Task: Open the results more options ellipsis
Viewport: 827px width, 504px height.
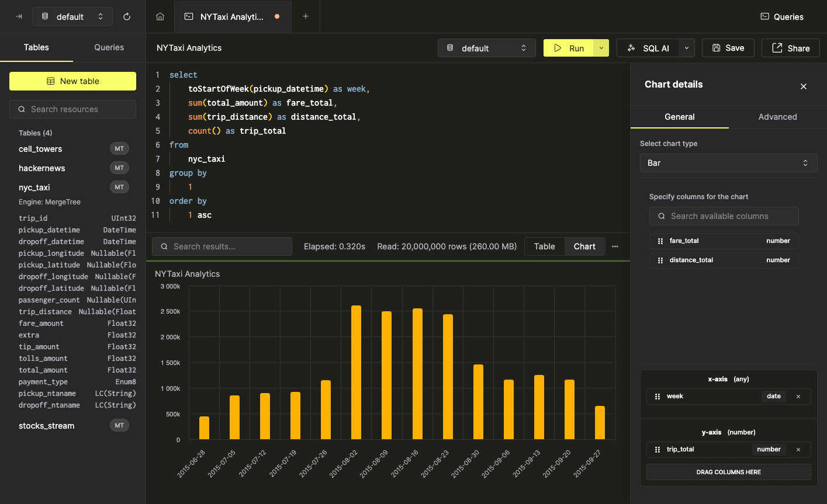Action: pyautogui.click(x=615, y=246)
